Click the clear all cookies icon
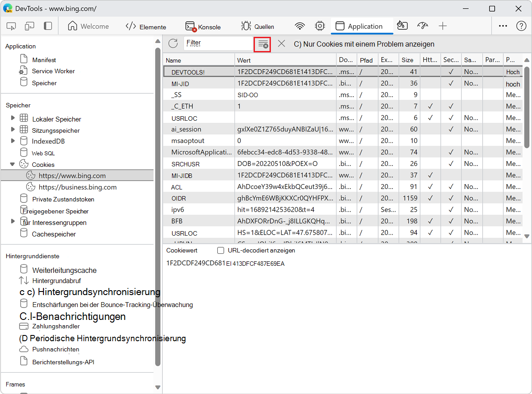532x394 pixels. click(x=263, y=44)
